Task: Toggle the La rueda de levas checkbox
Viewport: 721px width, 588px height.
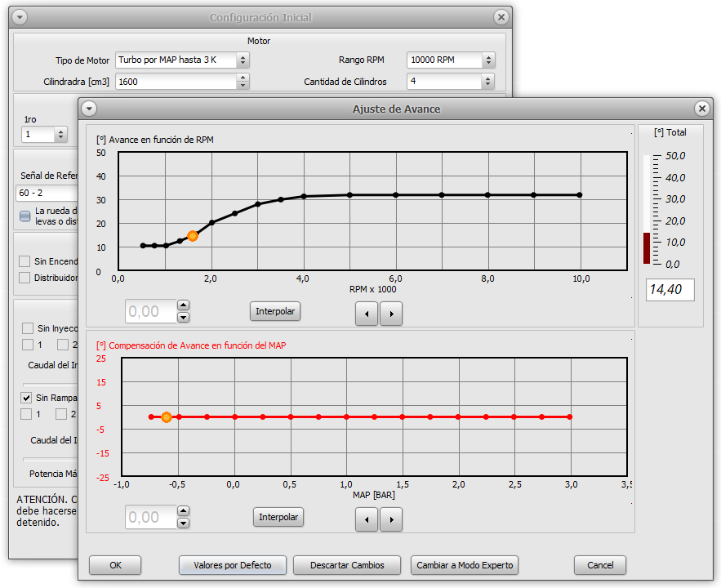Action: [x=25, y=216]
